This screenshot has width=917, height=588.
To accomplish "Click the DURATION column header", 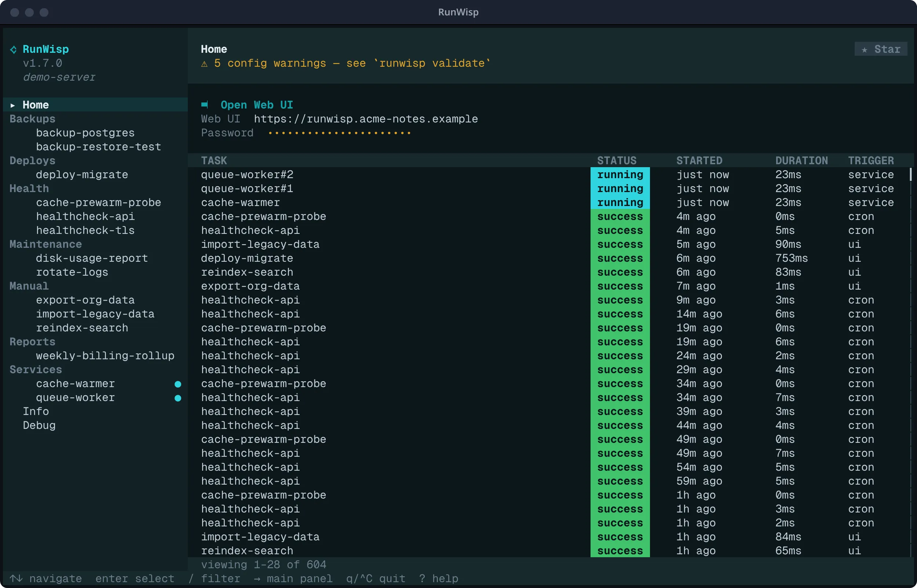I will coord(802,161).
